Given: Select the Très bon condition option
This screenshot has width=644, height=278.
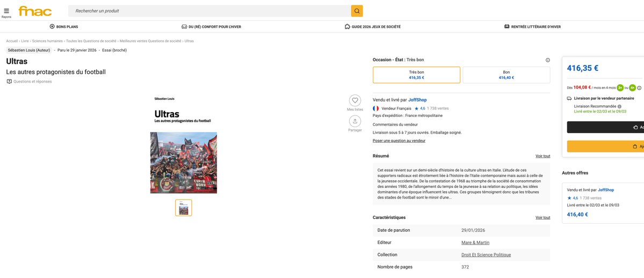Looking at the screenshot, I should [416, 75].
